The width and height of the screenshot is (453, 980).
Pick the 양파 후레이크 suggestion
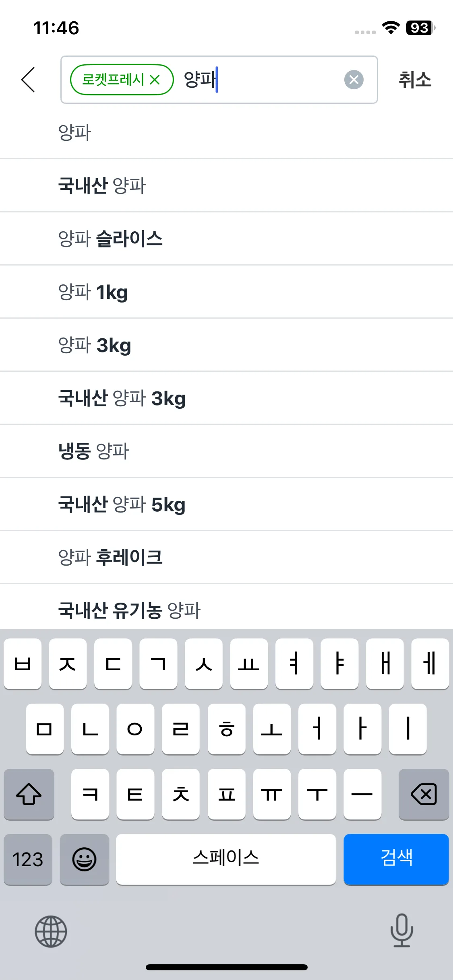point(226,557)
